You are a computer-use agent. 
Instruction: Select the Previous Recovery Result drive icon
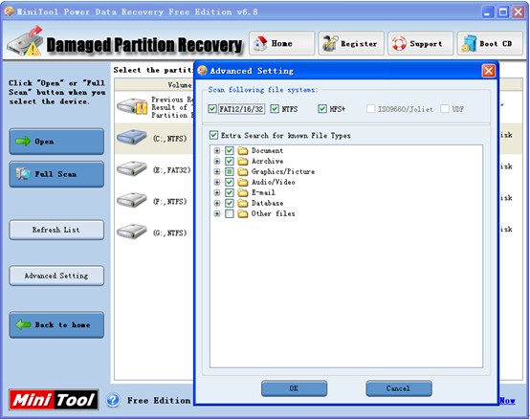click(132, 107)
